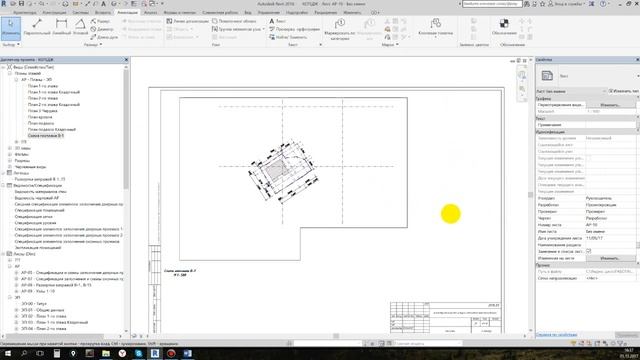The image size is (640, 360).
Task: Click the Symbol (Обозначение) tool
Action: [x=504, y=27]
